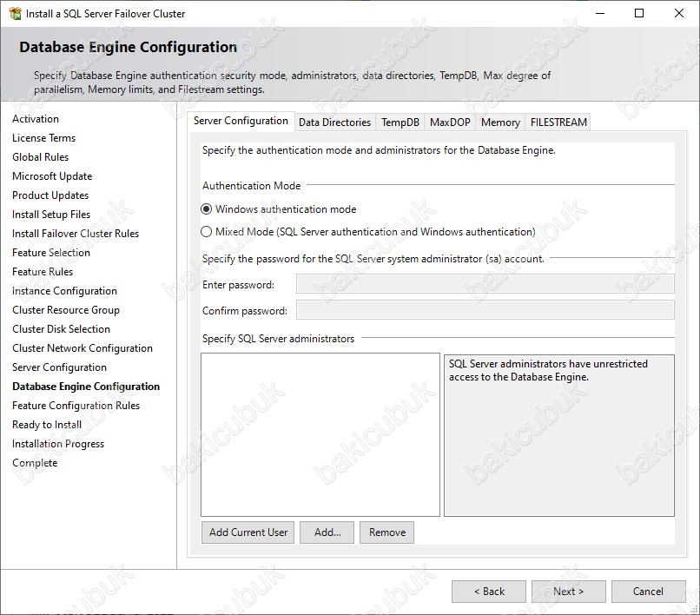Click the Cluster Network Configuration step
The width and height of the screenshot is (700, 615).
click(83, 348)
